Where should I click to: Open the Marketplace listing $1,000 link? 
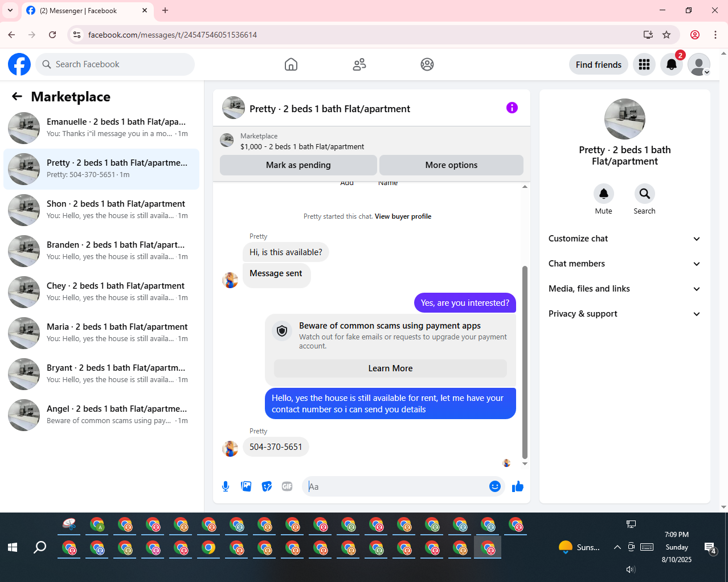tap(302, 147)
